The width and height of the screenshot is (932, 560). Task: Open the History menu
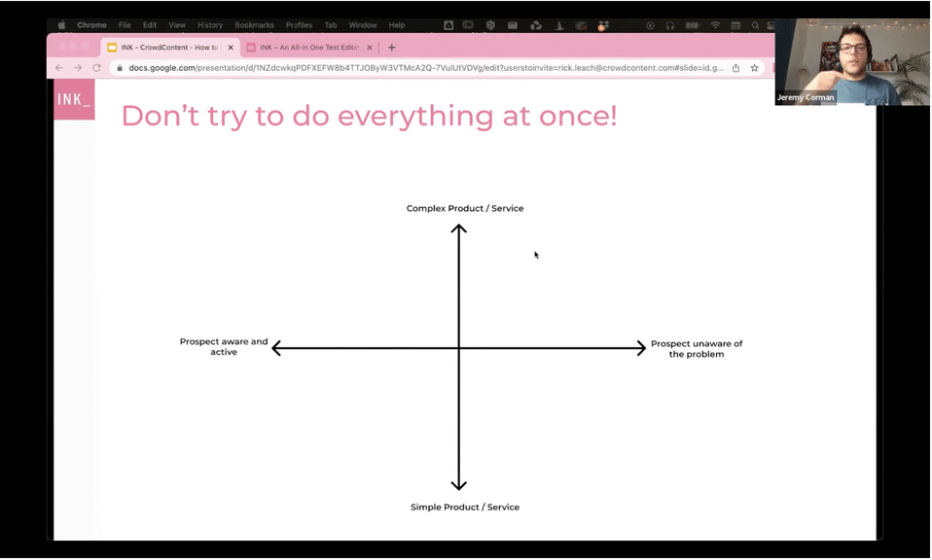[x=210, y=25]
